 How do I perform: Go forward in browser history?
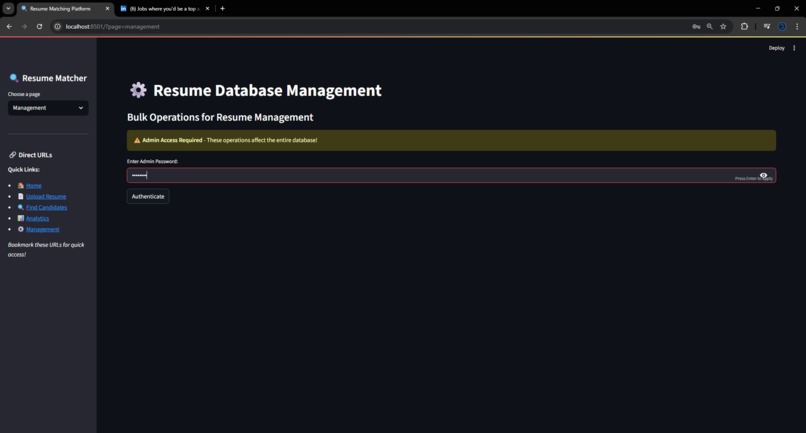24,26
